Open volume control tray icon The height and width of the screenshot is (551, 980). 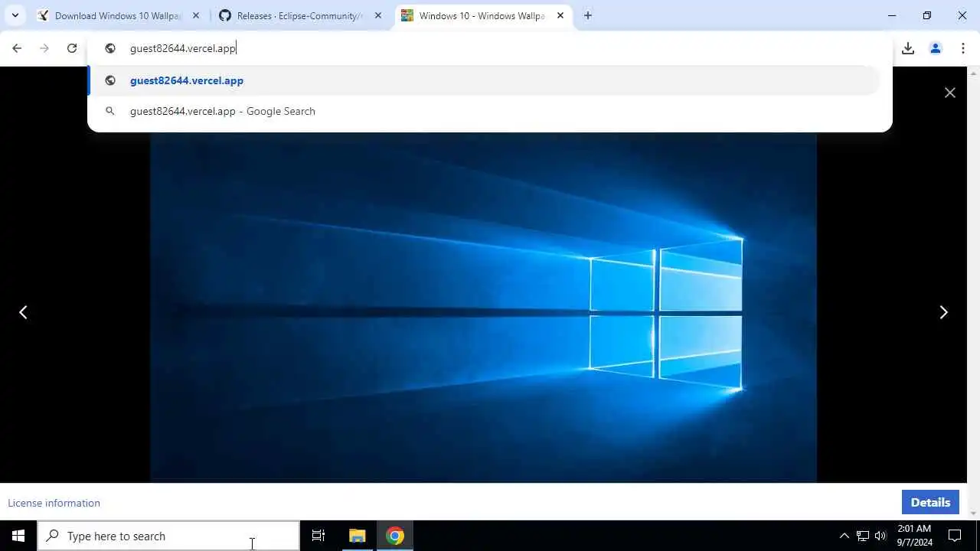[880, 536]
